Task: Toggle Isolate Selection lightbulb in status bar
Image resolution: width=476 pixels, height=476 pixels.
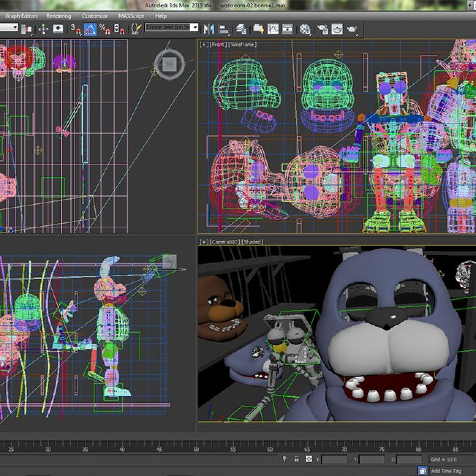Action: click(x=284, y=459)
